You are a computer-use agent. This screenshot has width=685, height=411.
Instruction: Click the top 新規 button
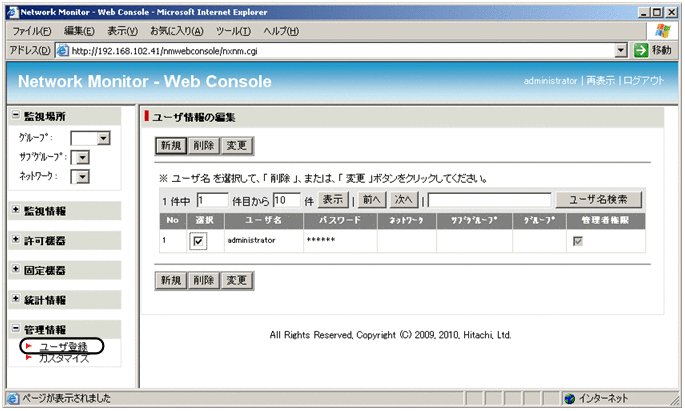coord(171,145)
